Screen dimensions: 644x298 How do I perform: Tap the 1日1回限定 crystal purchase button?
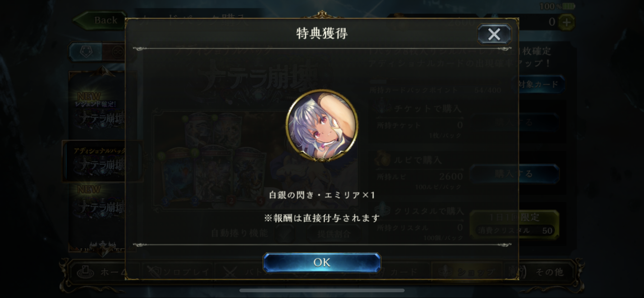point(514,224)
